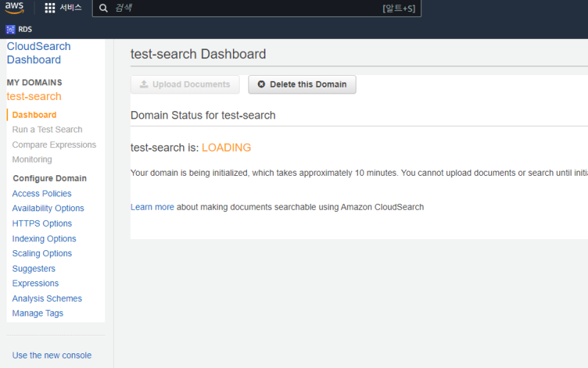Open Manage Tags page

(x=37, y=313)
